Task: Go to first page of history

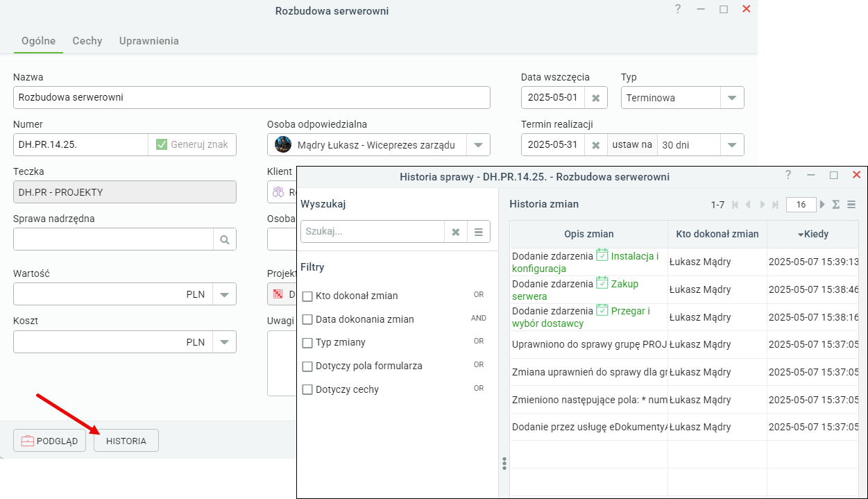Action: [735, 205]
